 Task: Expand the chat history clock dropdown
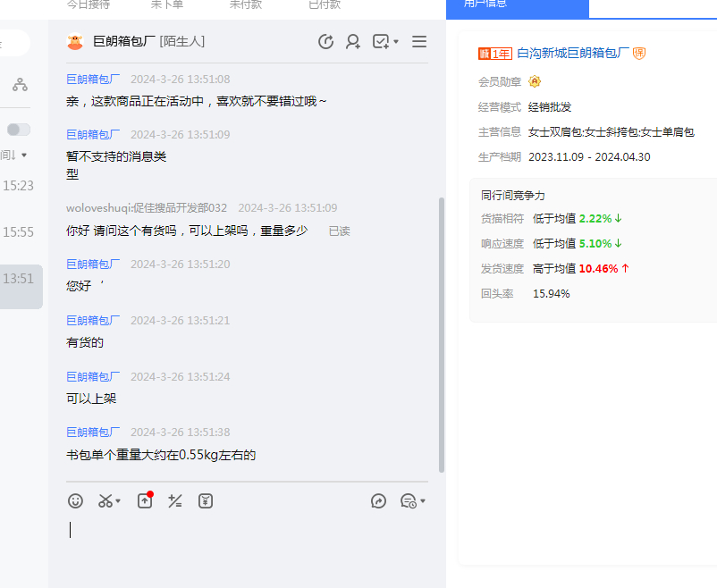[x=423, y=501]
